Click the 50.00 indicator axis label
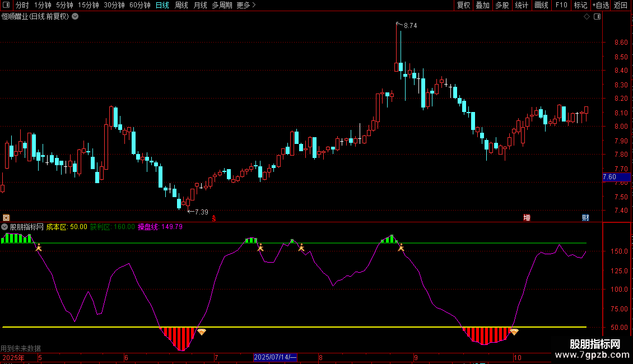The width and height of the screenshot is (633, 364). 619,327
